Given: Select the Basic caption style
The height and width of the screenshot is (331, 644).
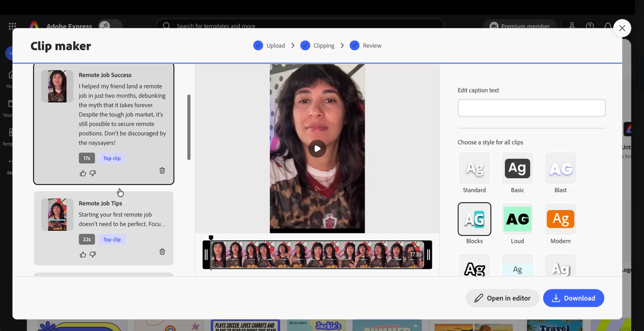Looking at the screenshot, I should click(517, 168).
